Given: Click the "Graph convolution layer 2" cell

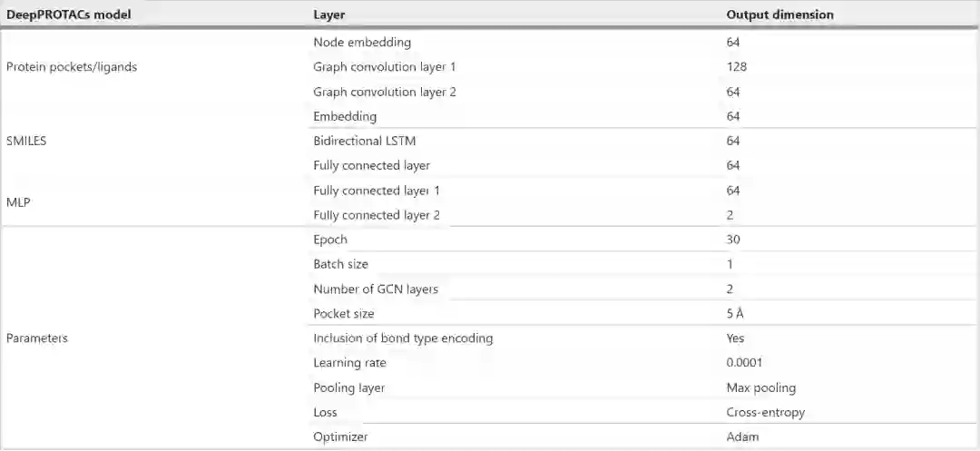Looking at the screenshot, I should 378,92.
